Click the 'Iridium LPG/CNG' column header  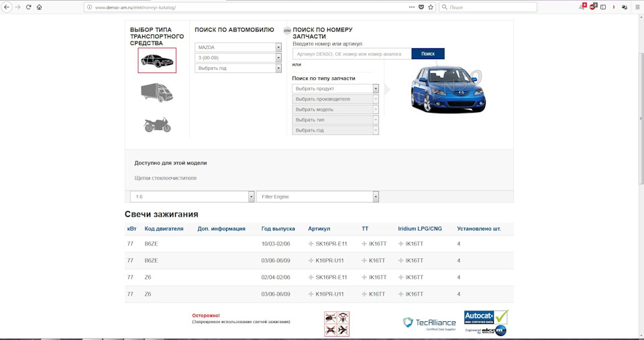(420, 229)
